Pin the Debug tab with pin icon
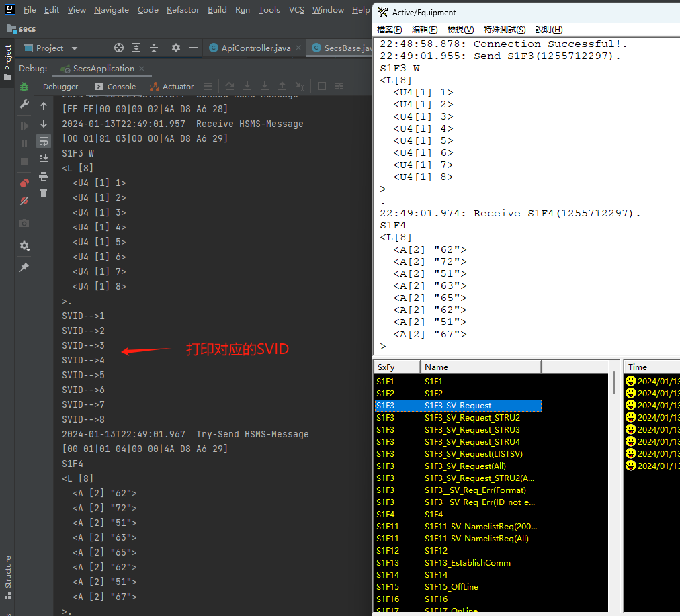Image resolution: width=680 pixels, height=616 pixels. 24,267
